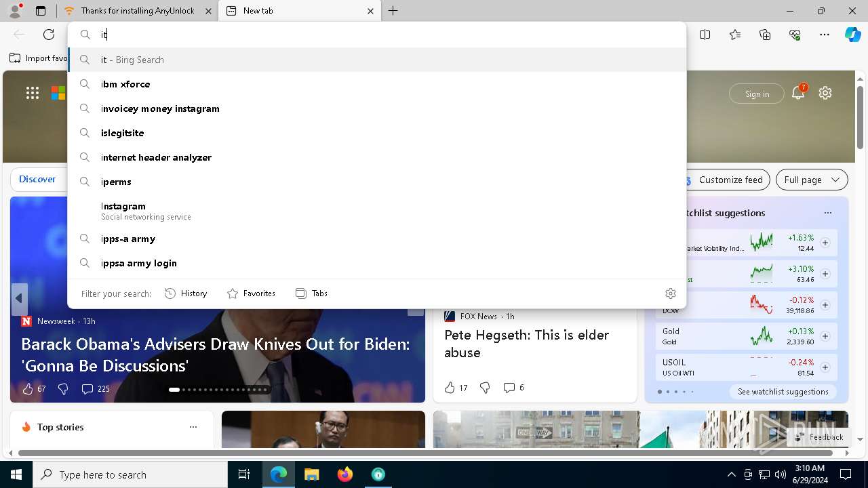Open a new tab with plus button
The image size is (868, 488).
pos(393,11)
